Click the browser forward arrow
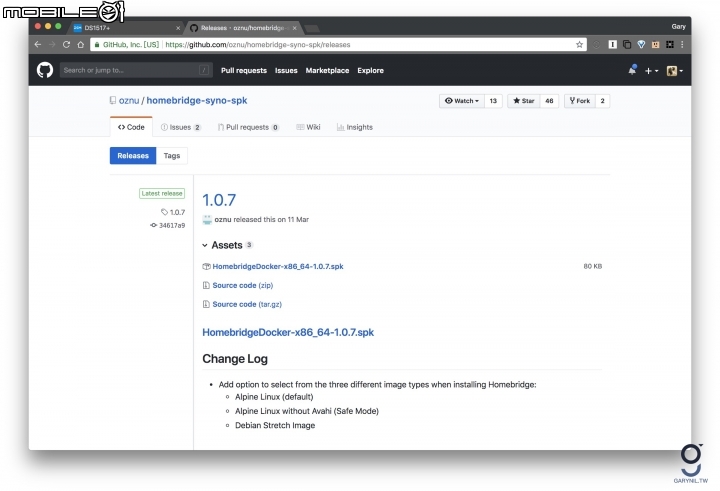This screenshot has height=491, width=720. [x=52, y=45]
